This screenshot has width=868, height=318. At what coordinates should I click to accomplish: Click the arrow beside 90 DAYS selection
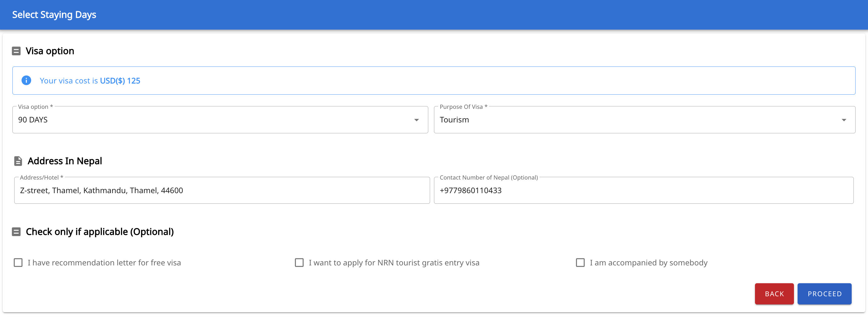416,120
